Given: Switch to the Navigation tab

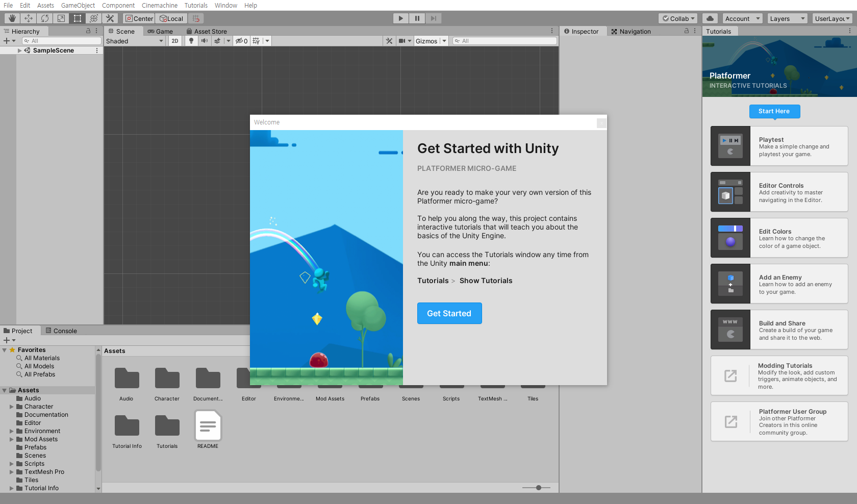Looking at the screenshot, I should pyautogui.click(x=631, y=31).
